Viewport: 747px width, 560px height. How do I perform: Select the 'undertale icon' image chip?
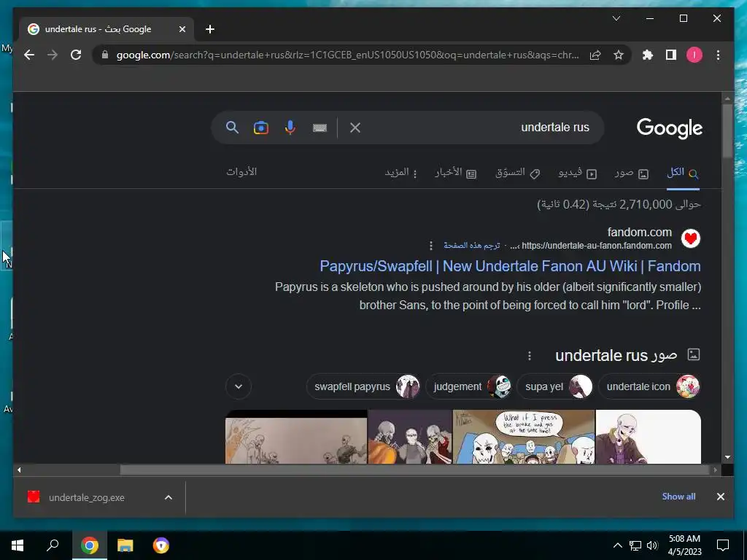click(649, 386)
